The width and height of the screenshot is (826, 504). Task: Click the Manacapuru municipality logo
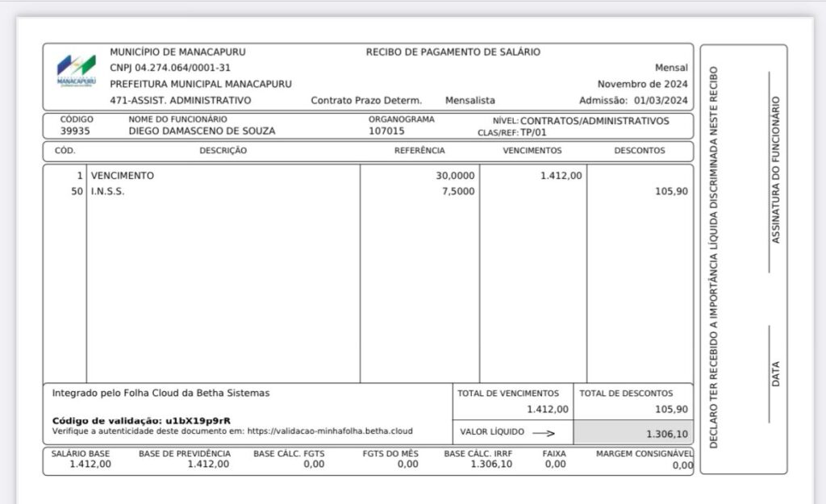(x=76, y=72)
